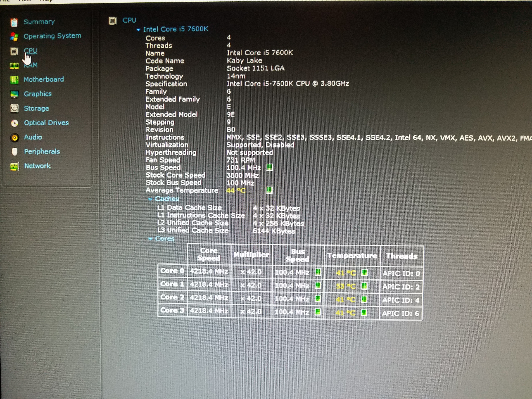This screenshot has height=399, width=532.
Task: Click the green graph icon next to Bus Speed 100.4 MHz
Action: (x=270, y=167)
